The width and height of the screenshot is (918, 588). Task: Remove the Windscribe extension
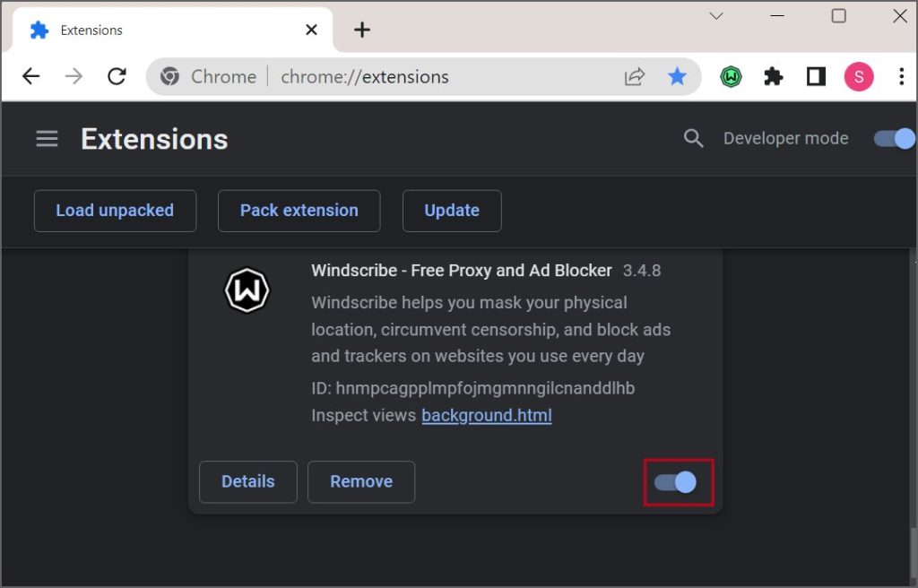point(361,481)
